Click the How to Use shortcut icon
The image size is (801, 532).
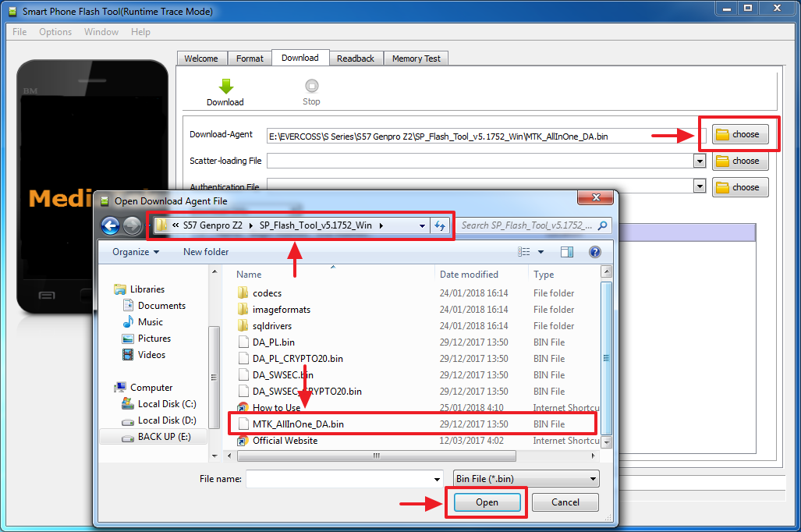tap(243, 407)
